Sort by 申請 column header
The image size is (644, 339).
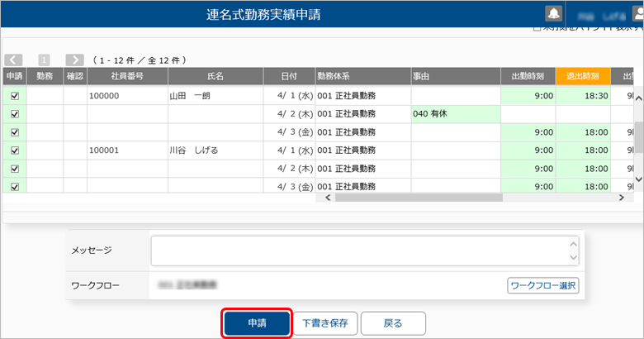coord(15,76)
